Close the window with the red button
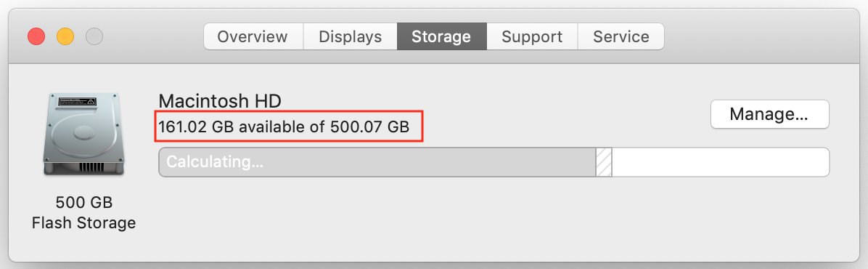 click(x=36, y=37)
